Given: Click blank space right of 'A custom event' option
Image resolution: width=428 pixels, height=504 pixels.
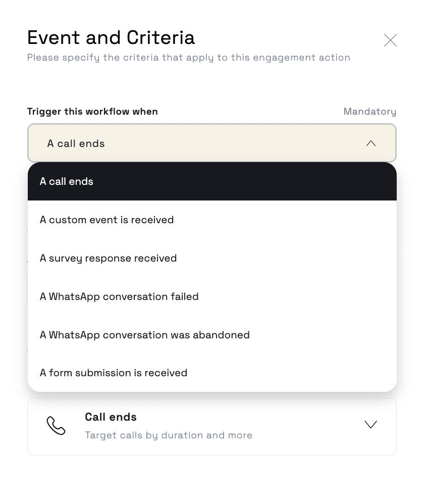Looking at the screenshot, I should point(283,220).
